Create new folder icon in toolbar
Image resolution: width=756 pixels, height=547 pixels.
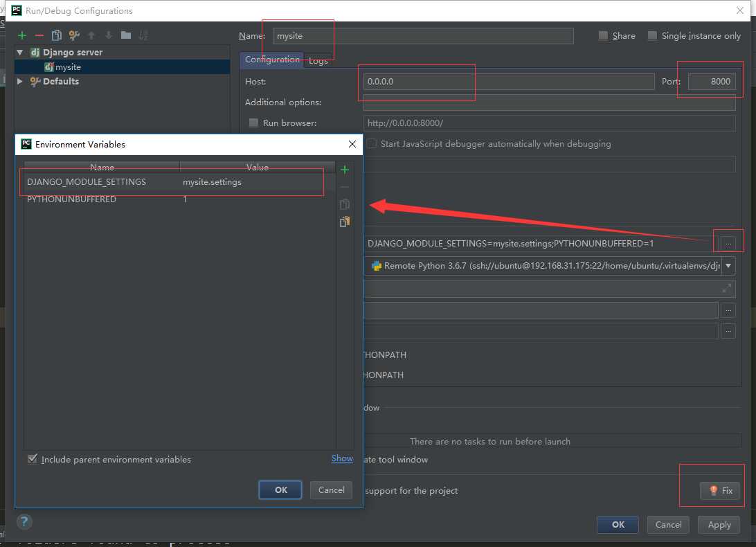126,35
